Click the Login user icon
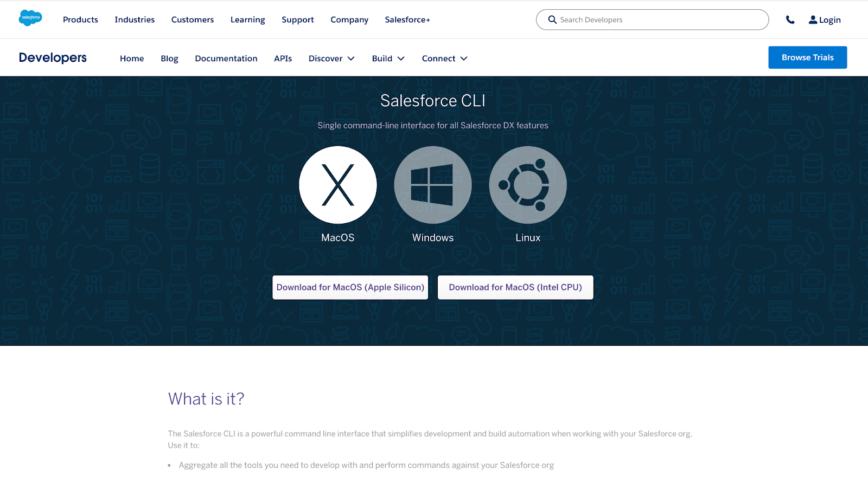The height and width of the screenshot is (478, 868). click(813, 20)
